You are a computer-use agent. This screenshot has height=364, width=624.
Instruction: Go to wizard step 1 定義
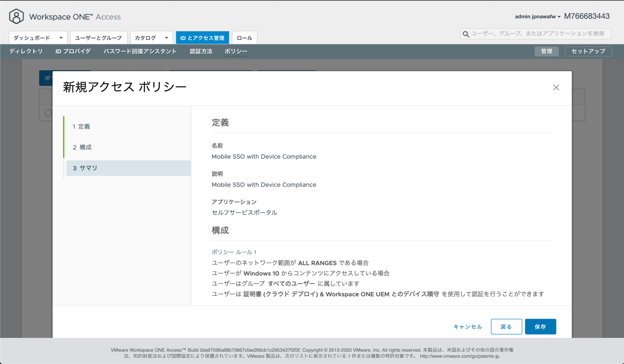point(128,126)
